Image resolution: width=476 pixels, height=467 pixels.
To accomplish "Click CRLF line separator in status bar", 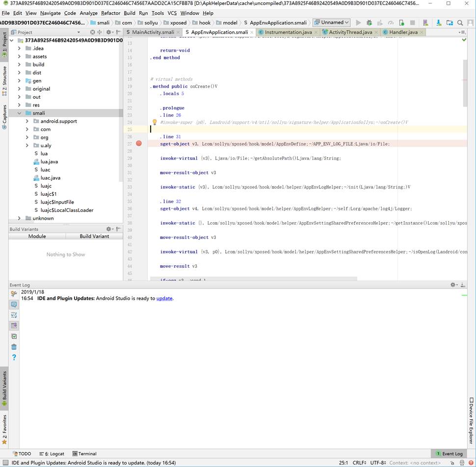I will tap(360, 463).
